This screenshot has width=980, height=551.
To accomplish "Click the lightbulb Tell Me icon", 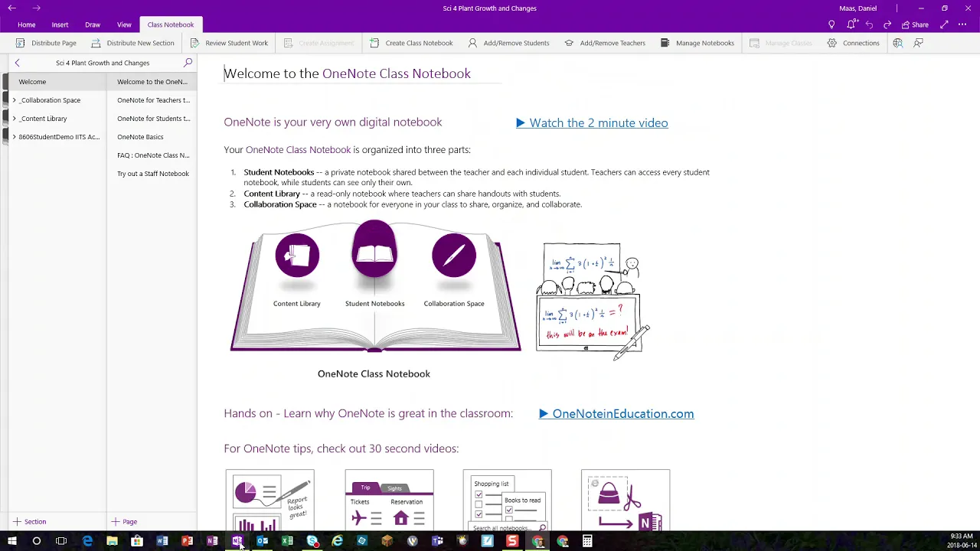I will tap(831, 24).
